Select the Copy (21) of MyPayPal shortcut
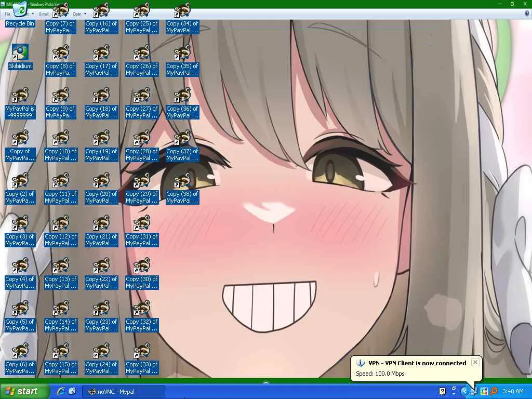This screenshot has height=399, width=532. [101, 231]
